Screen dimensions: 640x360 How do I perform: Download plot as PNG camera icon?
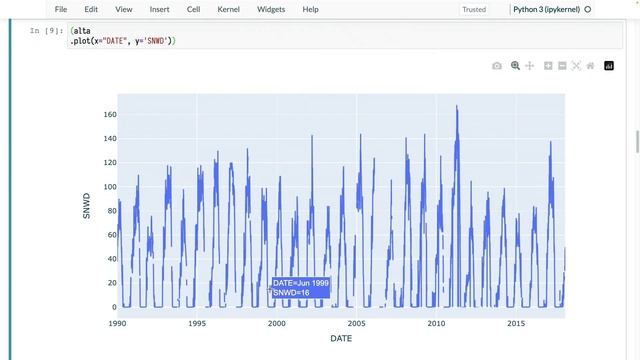click(497, 66)
